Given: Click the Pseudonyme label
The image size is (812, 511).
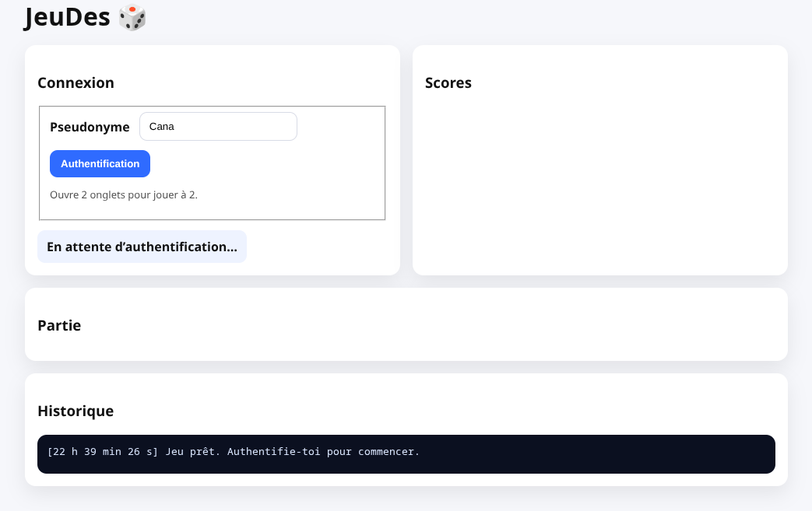Looking at the screenshot, I should [x=90, y=126].
